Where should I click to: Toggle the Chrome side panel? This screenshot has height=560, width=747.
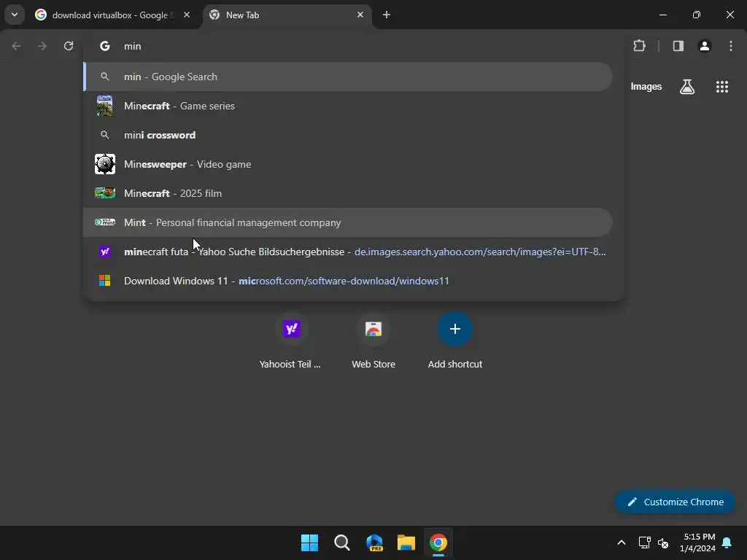[x=678, y=46]
